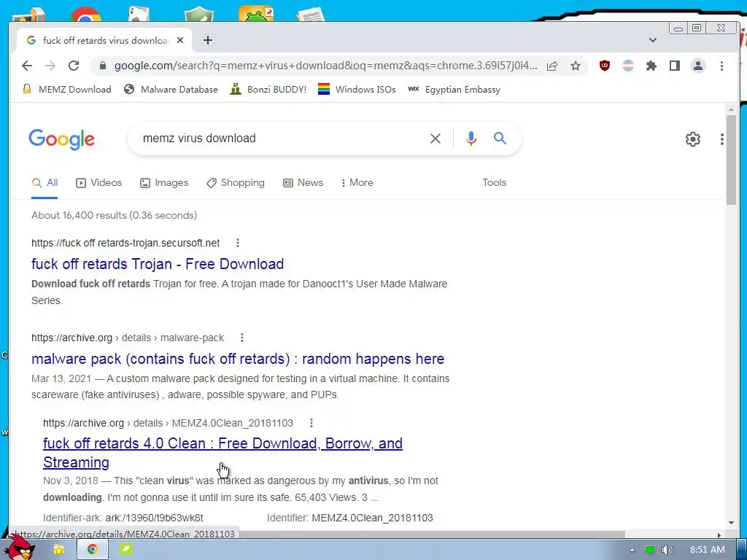Go back to the previous page

pos(27,66)
